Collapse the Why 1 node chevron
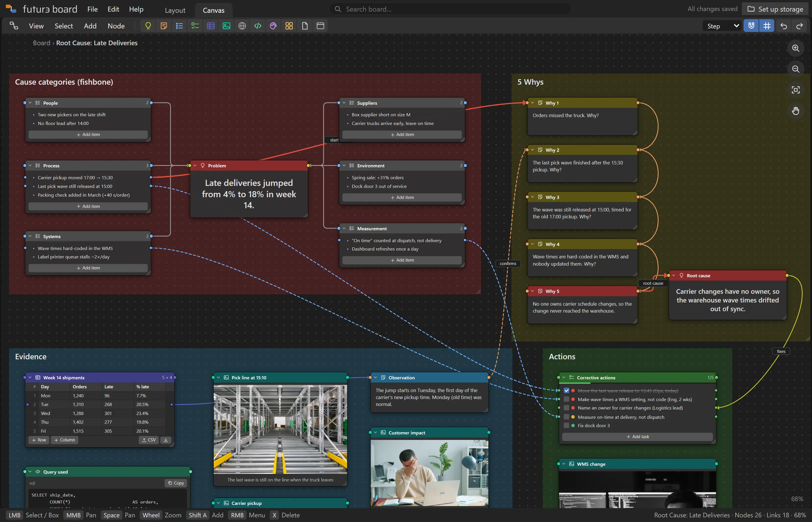The image size is (812, 522). tap(532, 103)
